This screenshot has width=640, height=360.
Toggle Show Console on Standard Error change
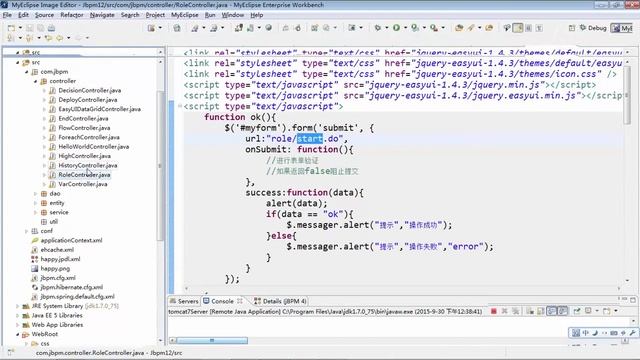pos(562,311)
